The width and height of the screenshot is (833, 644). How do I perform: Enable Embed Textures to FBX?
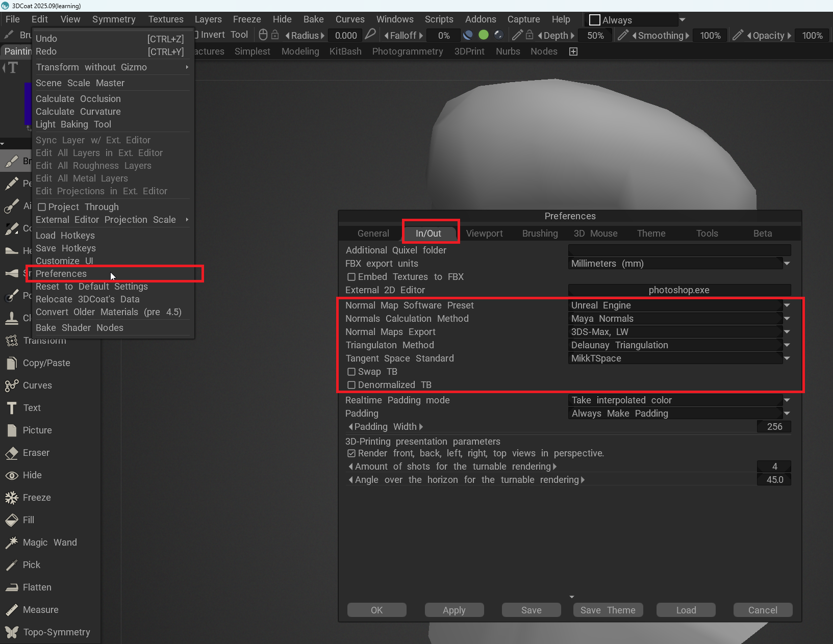351,277
